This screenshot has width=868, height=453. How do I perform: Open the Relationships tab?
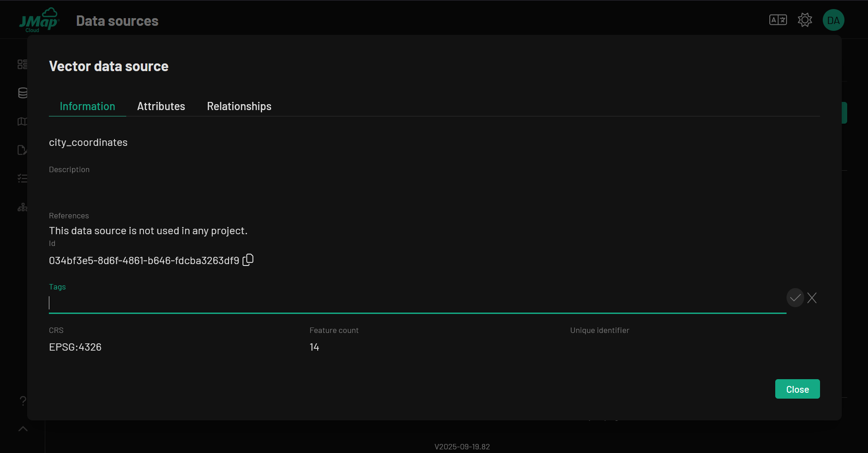pos(239,106)
